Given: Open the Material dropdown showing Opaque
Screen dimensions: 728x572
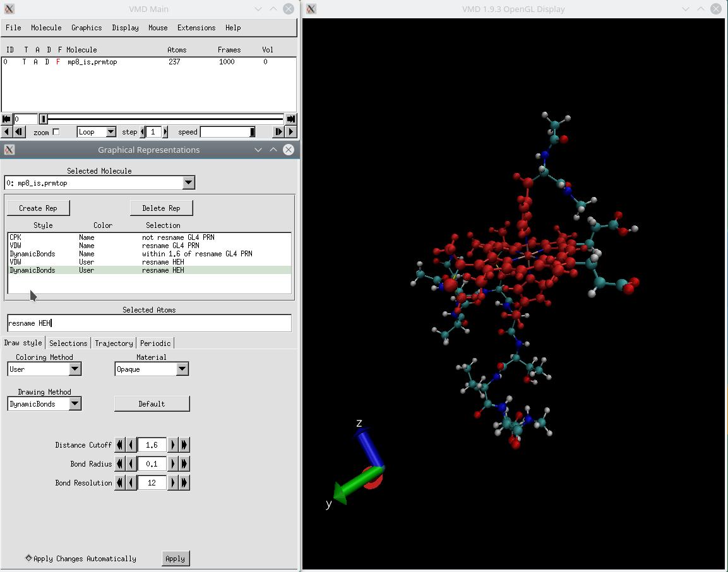Looking at the screenshot, I should (183, 369).
